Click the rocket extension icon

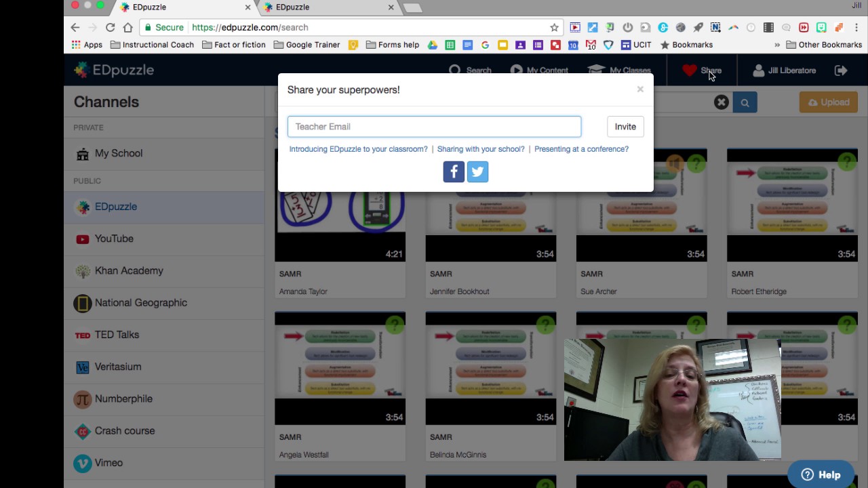coord(698,27)
